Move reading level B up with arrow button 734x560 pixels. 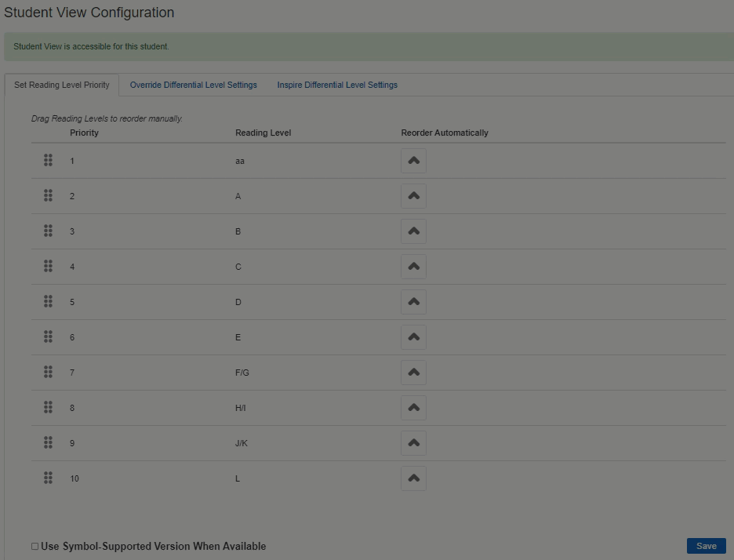click(x=414, y=231)
